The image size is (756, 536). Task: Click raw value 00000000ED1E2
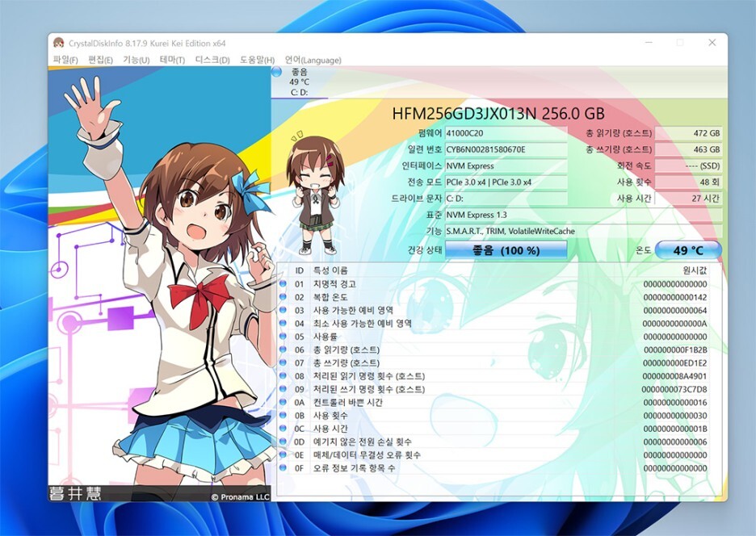(x=675, y=362)
